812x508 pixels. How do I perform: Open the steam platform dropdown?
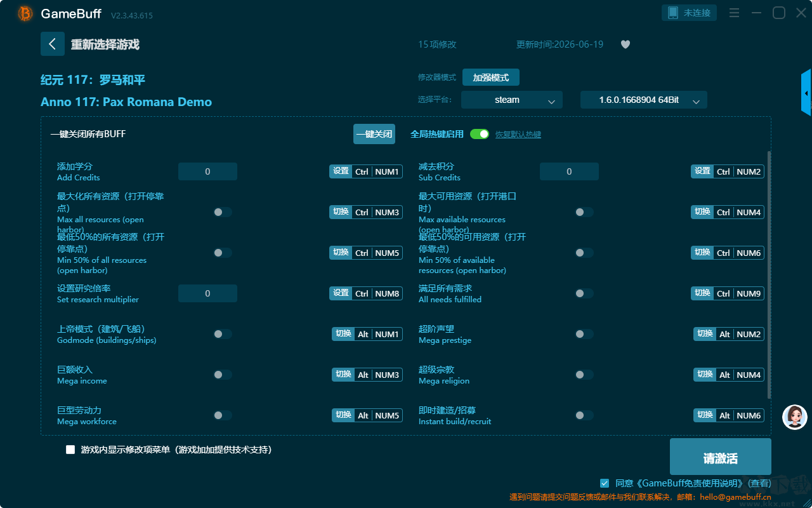512,100
